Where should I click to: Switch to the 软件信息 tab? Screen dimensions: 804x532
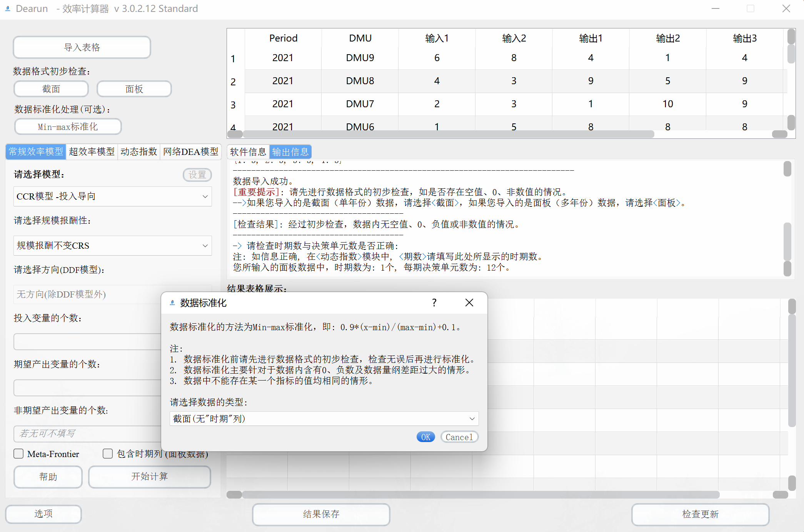click(x=248, y=152)
